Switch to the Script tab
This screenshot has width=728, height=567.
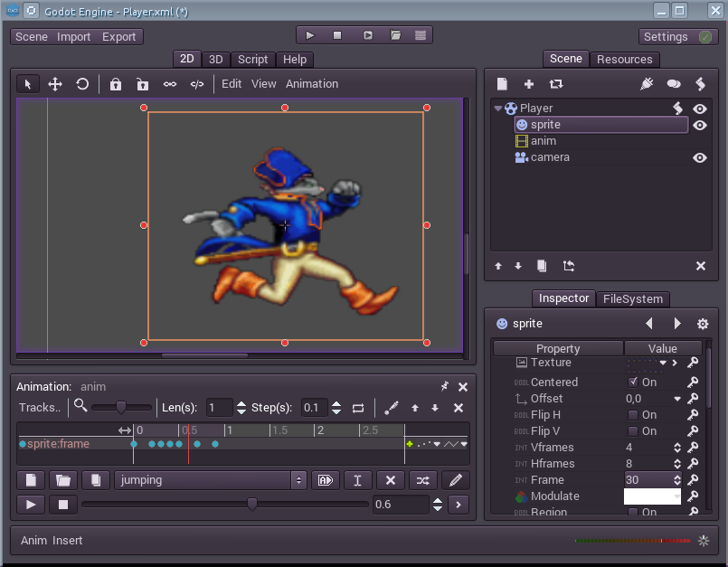tap(252, 60)
